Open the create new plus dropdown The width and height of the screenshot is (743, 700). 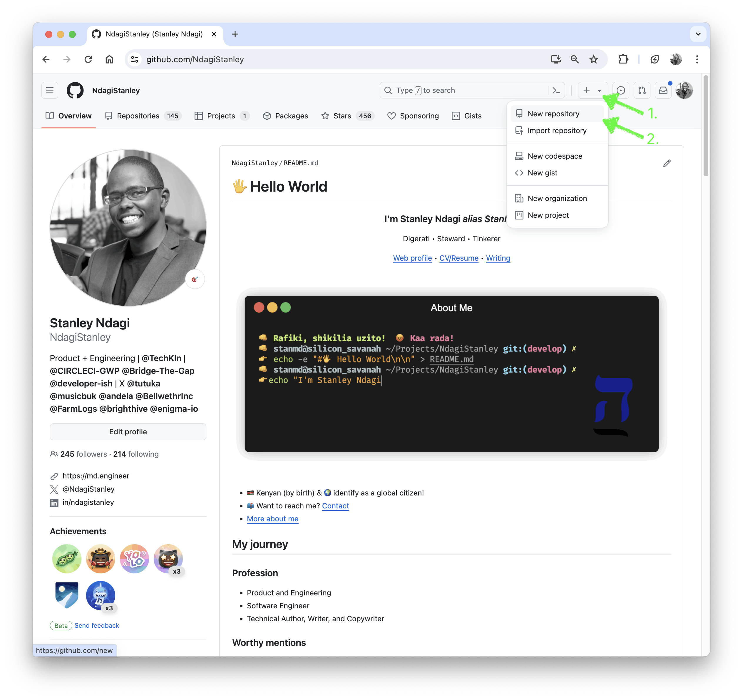point(593,90)
